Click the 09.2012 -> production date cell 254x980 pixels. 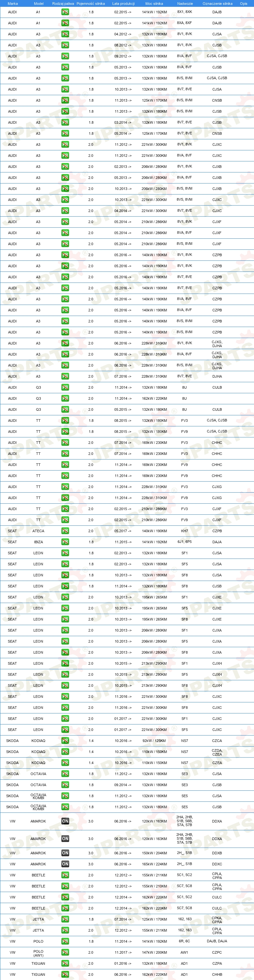(123, 56)
